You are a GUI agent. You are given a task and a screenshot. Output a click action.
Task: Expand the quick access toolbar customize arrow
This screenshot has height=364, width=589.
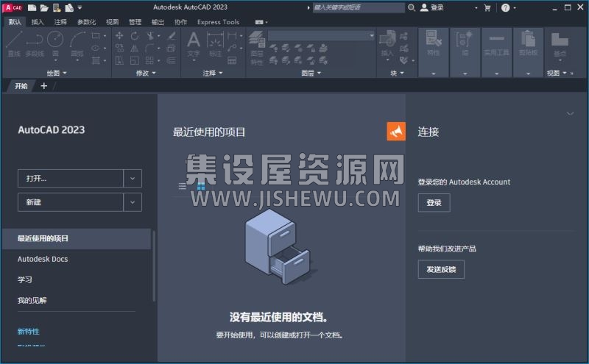(x=80, y=7)
